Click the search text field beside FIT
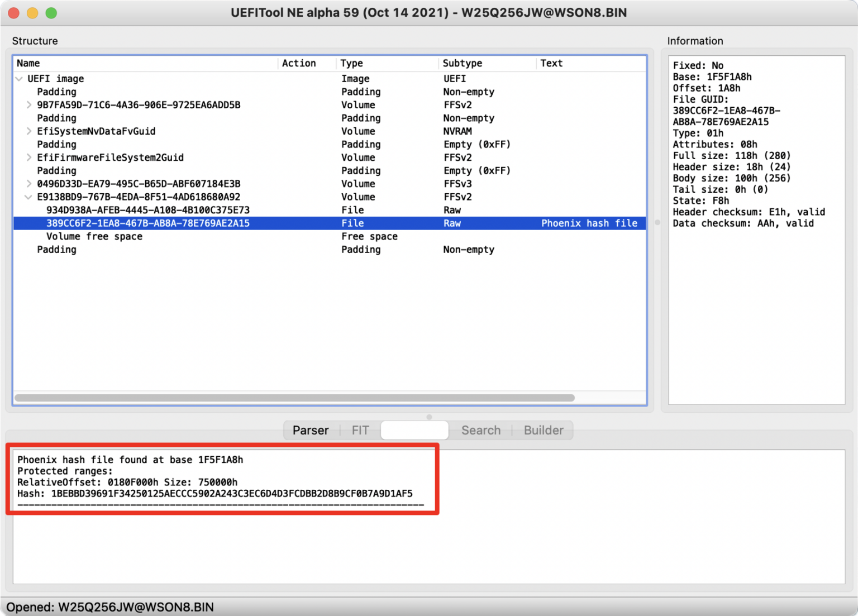Viewport: 858px width, 616px height. click(414, 430)
